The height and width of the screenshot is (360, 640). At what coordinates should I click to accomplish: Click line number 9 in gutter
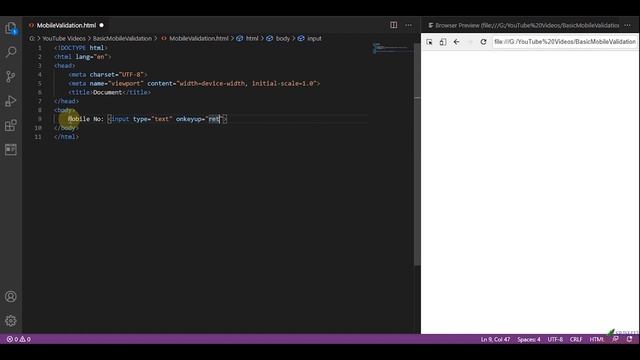pos(40,119)
